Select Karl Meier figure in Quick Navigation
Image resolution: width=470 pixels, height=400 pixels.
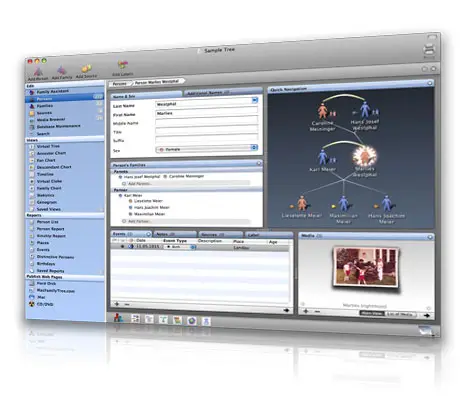click(323, 157)
